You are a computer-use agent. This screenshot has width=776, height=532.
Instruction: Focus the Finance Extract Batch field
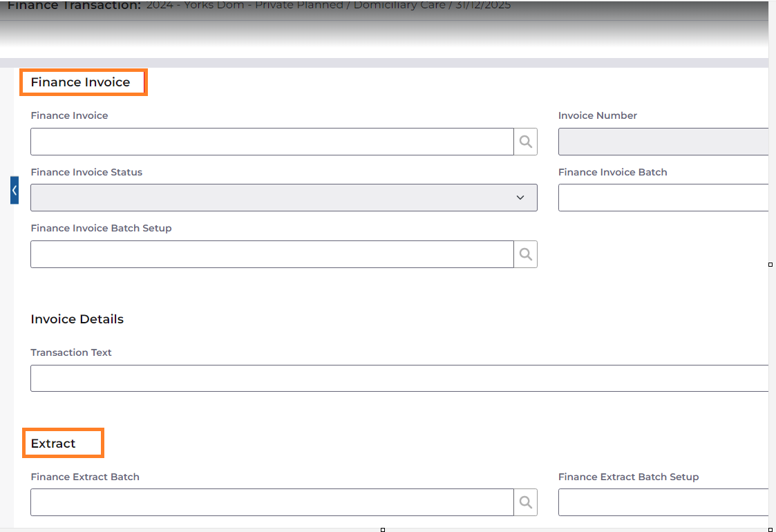pos(272,502)
